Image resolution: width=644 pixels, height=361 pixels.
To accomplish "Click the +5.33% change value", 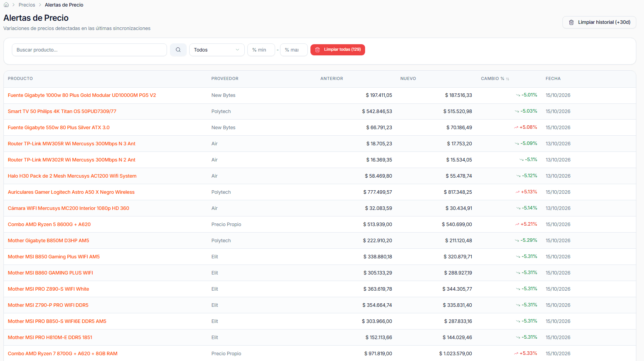I will pyautogui.click(x=528, y=353).
